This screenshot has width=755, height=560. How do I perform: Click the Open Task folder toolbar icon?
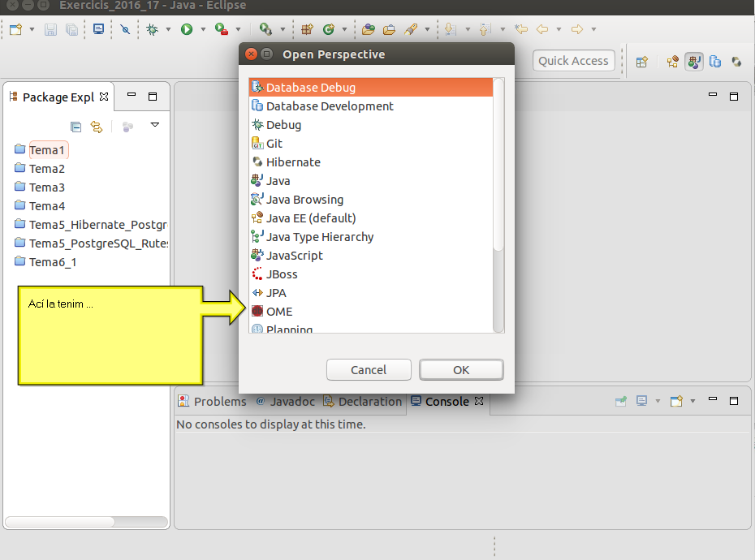[x=389, y=29]
